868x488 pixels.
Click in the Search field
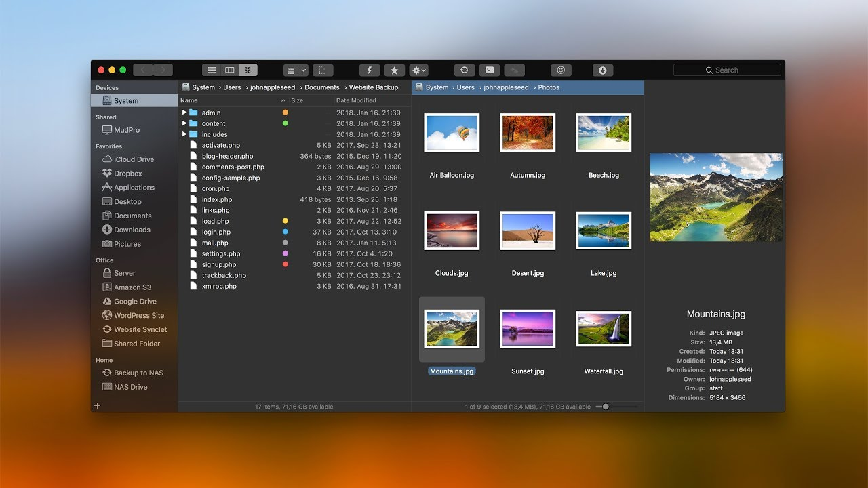point(727,70)
